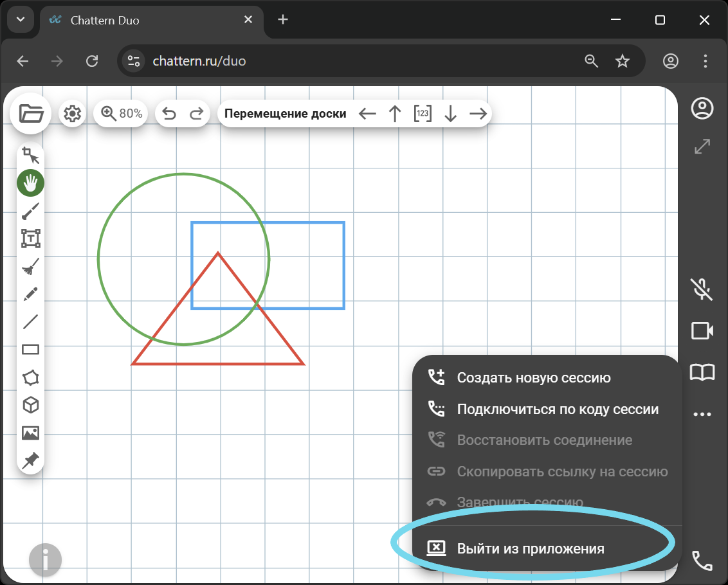Screen dimensions: 728x585
Task: Select the brush drawing tool
Action: [30, 211]
